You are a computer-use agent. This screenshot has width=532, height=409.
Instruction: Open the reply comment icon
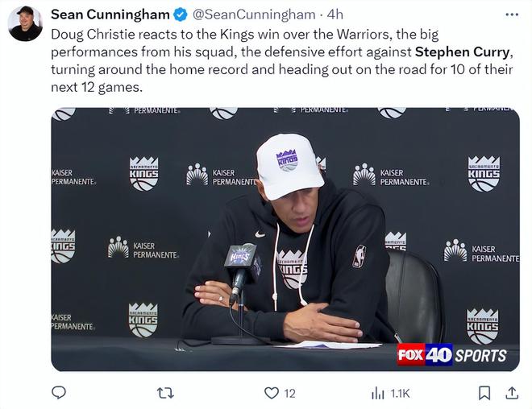(x=58, y=393)
